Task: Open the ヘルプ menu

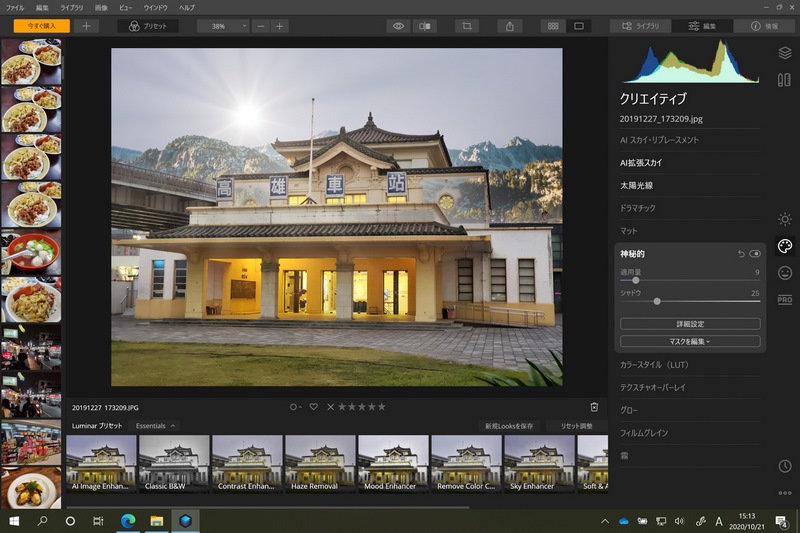Action: (x=187, y=8)
